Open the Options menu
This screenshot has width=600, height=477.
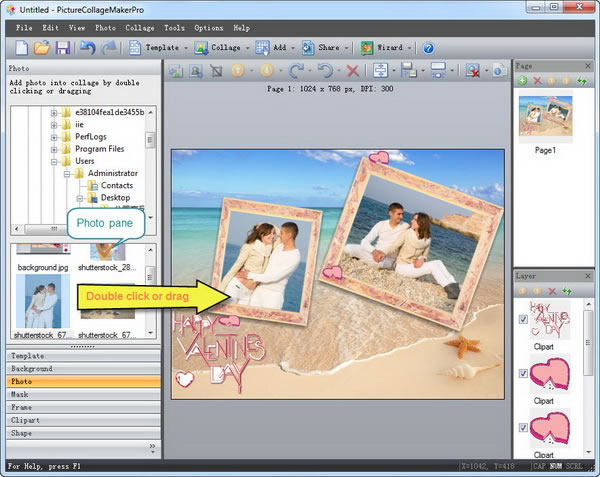click(209, 28)
